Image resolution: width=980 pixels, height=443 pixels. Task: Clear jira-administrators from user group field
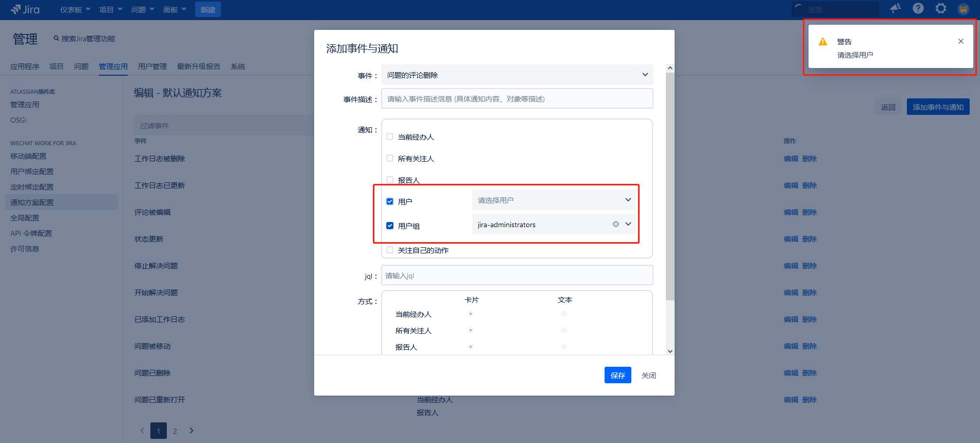tap(615, 224)
